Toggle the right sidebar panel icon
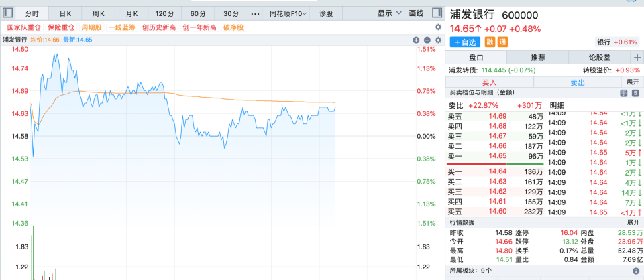This screenshot has width=644, height=280. pyautogui.click(x=437, y=13)
